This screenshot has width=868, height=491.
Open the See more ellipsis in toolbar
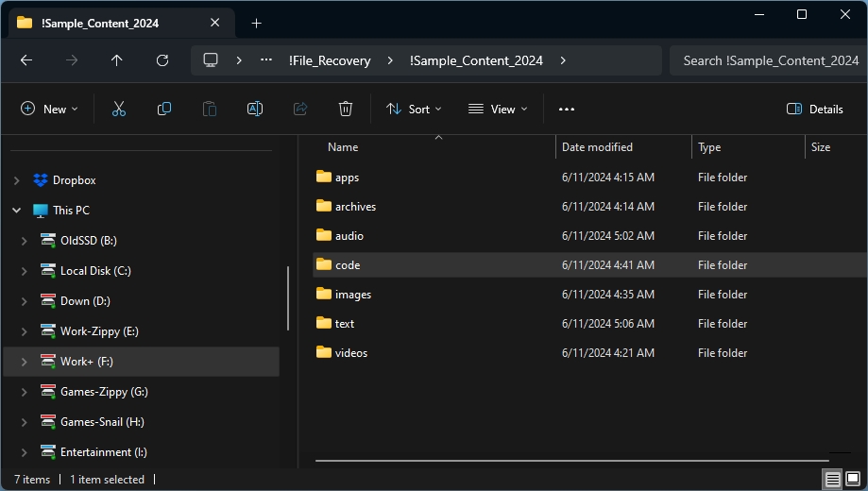tap(567, 109)
